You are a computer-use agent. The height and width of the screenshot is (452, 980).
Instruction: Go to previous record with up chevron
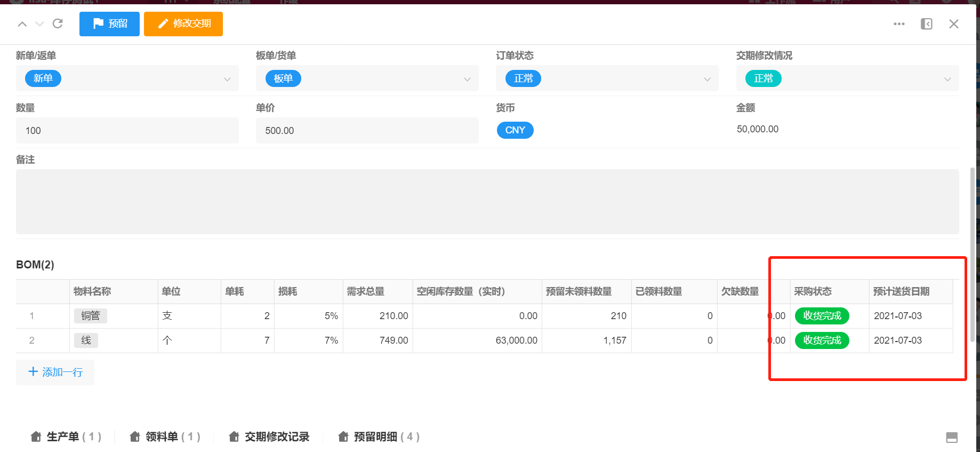click(22, 24)
